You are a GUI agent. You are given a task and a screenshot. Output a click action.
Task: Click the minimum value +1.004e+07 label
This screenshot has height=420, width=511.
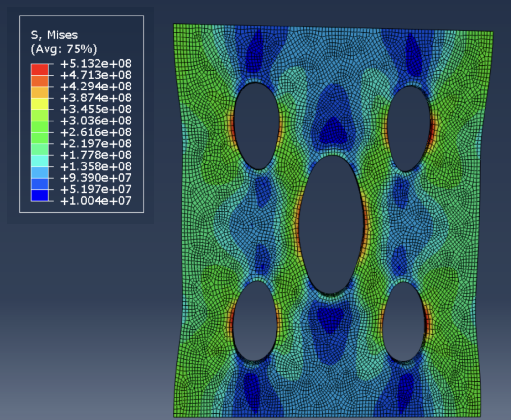pos(96,201)
